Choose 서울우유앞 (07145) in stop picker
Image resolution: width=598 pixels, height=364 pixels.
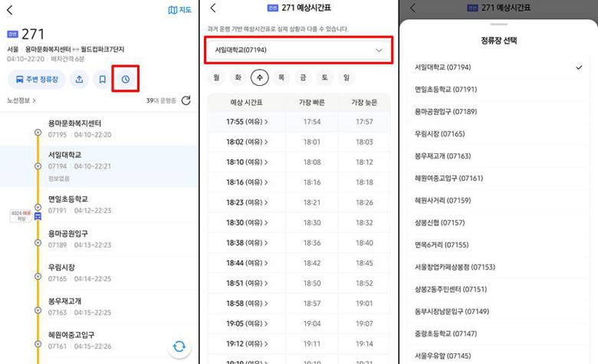click(499, 356)
